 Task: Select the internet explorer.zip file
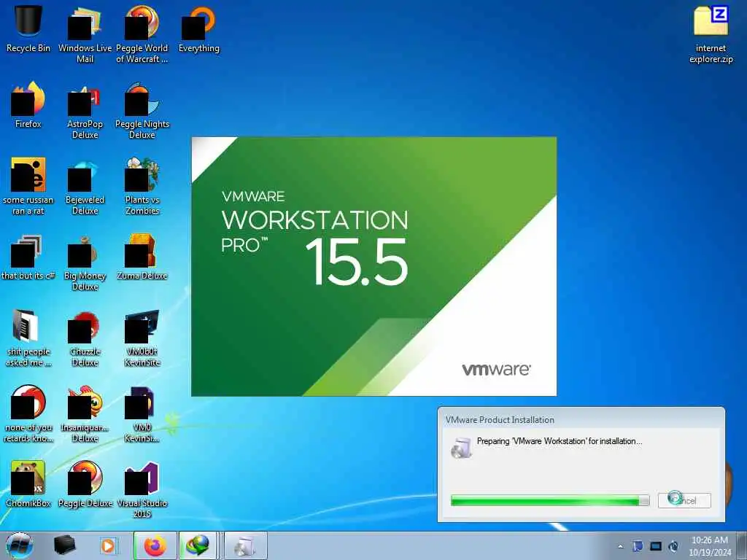(711, 34)
